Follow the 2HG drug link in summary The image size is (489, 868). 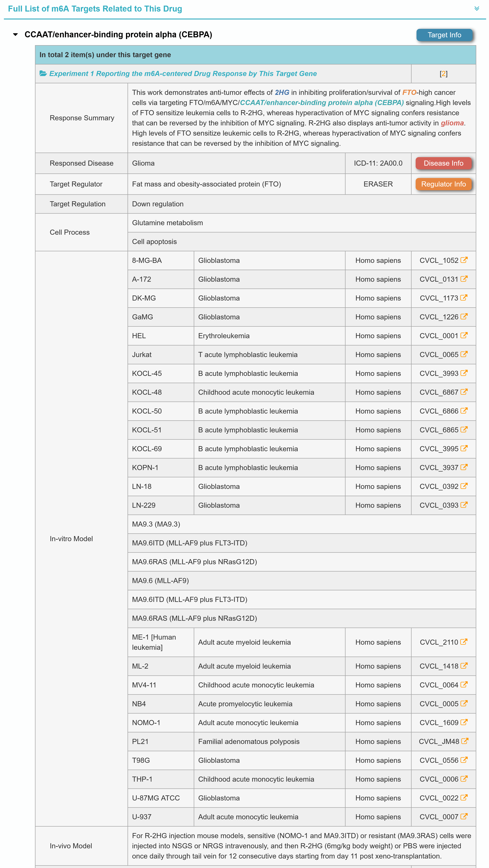282,93
